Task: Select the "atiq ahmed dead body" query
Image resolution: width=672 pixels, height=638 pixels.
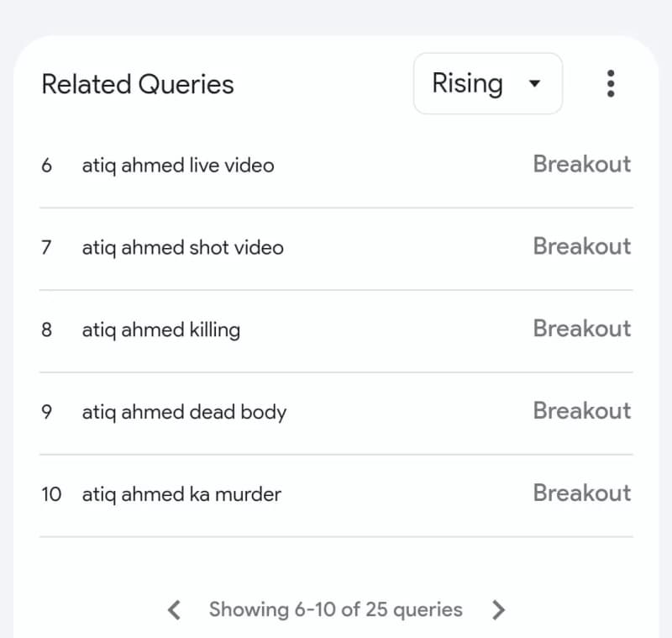Action: pyautogui.click(x=184, y=412)
